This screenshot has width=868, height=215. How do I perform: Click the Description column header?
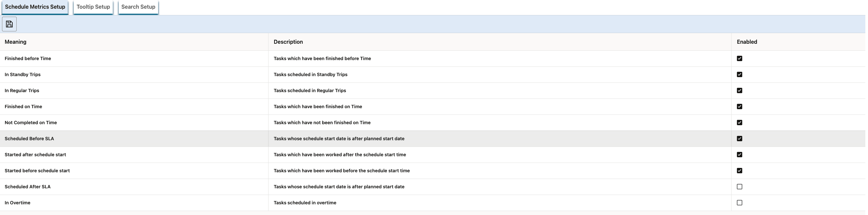point(288,42)
